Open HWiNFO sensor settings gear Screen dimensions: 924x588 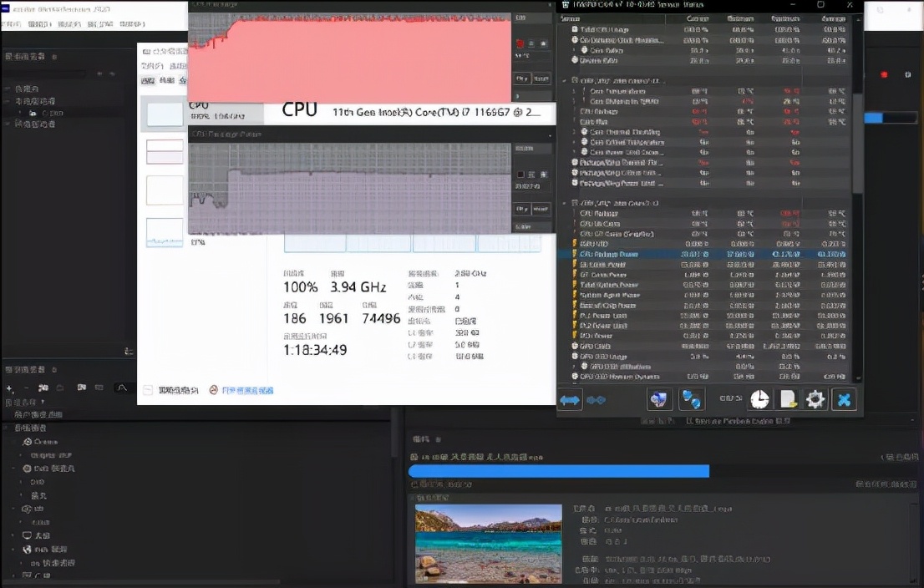815,399
